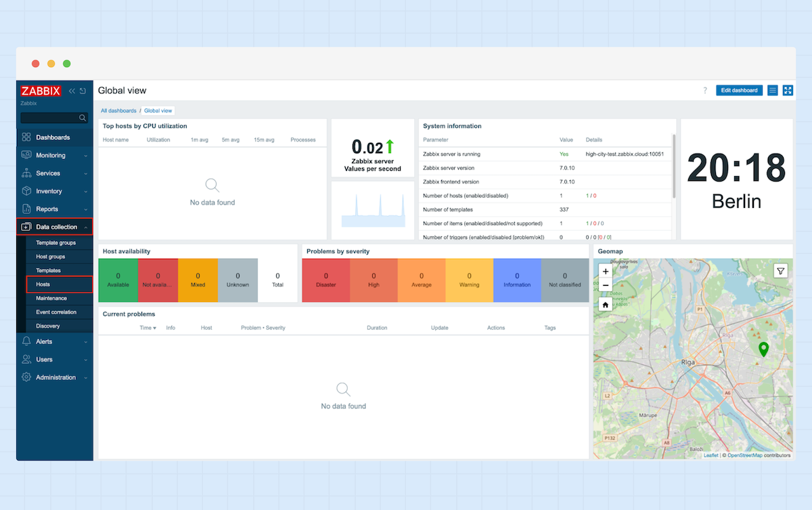Viewport: 812px width, 510px height.
Task: Switch dashboard to kiosk fullscreen mode
Action: [788, 90]
